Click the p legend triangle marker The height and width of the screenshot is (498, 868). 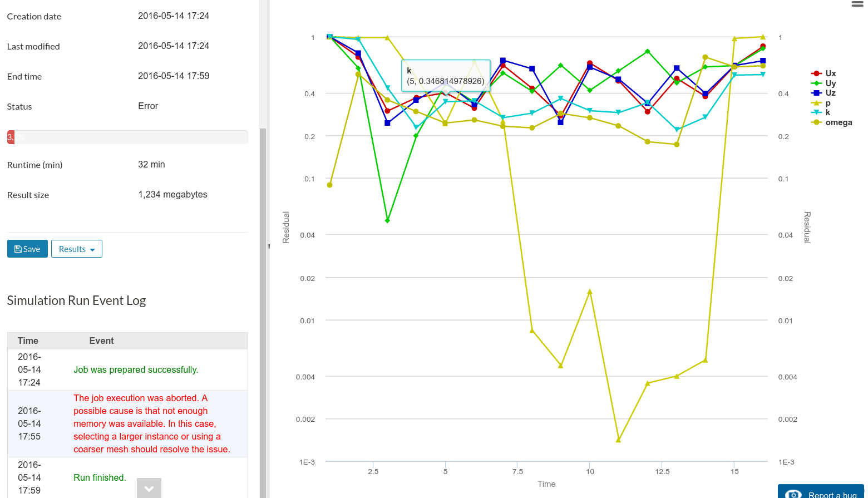(x=816, y=103)
